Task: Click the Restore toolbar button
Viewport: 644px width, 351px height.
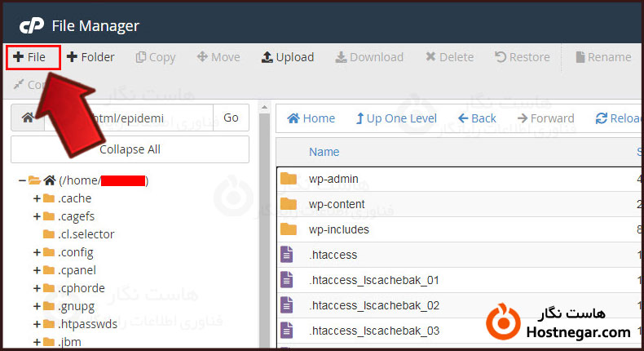Action: pos(522,57)
